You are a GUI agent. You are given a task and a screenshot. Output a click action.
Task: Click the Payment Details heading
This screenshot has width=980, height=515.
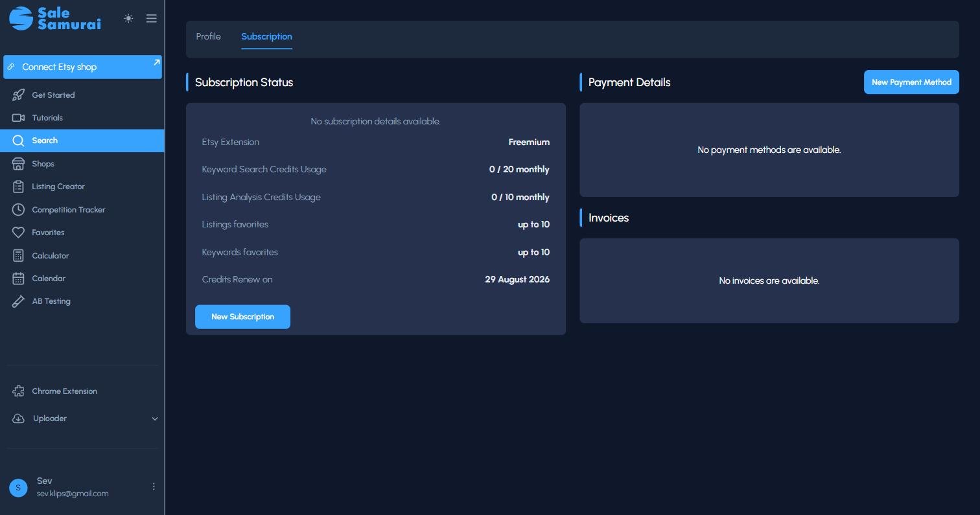(x=629, y=82)
